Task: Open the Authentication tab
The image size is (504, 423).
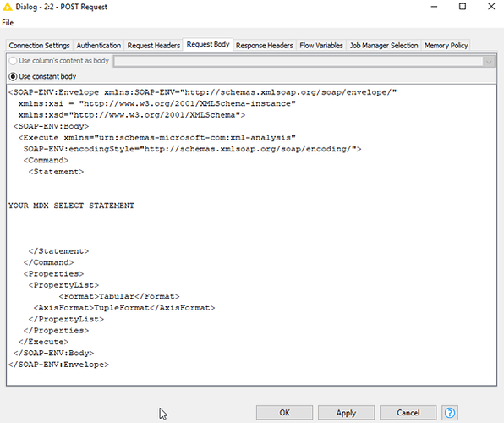Action: 99,46
